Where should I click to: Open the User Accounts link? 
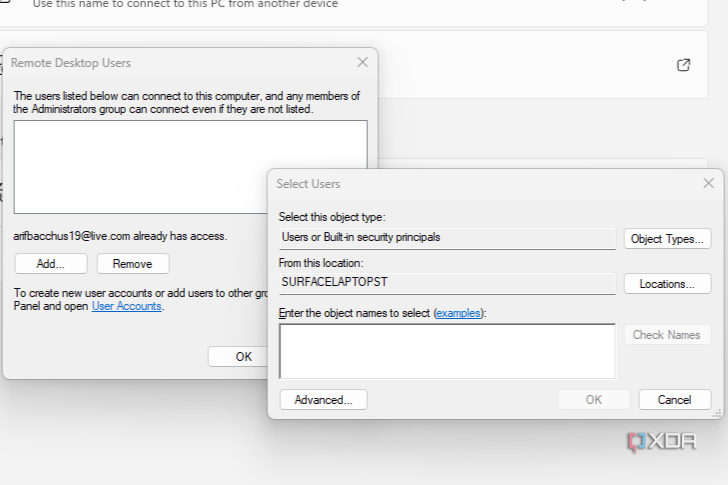pos(127,307)
